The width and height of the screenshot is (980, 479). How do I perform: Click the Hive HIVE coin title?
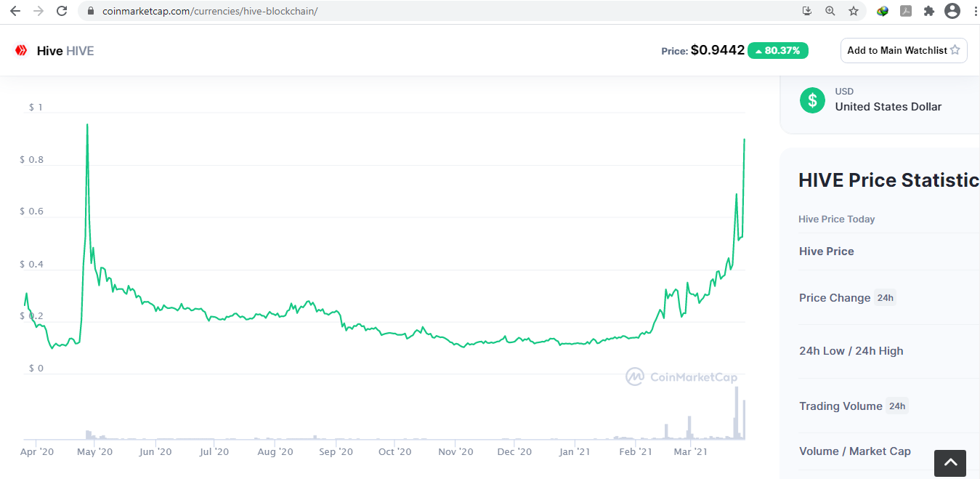pos(65,51)
